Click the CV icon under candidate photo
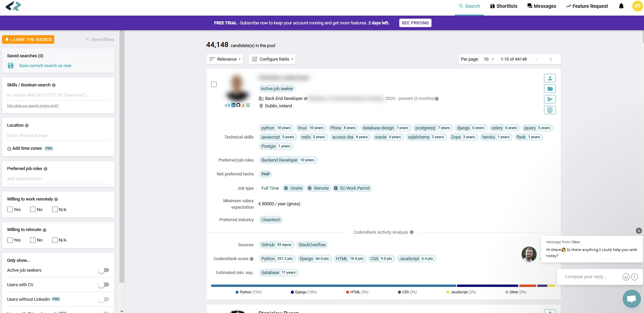Image resolution: width=644 pixels, height=313 pixels. [x=248, y=105]
